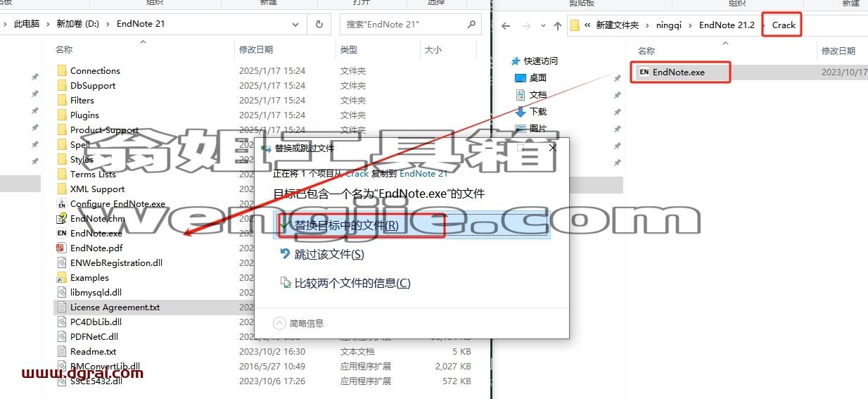This screenshot has height=399, width=868.
Task: Select the XML Support folder icon
Action: click(x=62, y=189)
